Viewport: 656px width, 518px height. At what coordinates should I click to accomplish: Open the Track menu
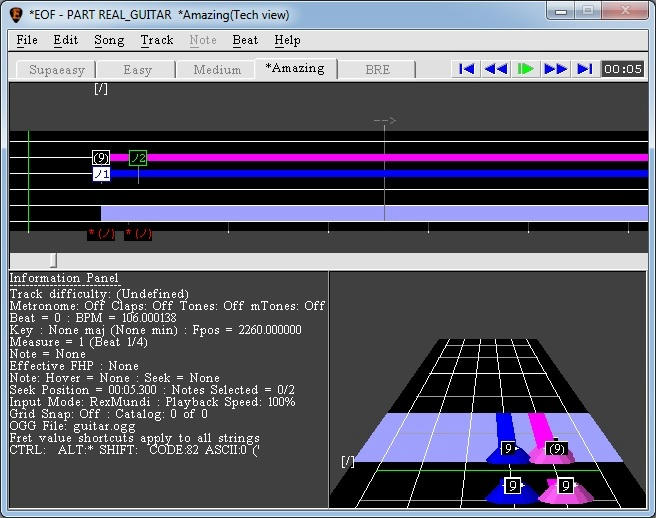pos(157,40)
